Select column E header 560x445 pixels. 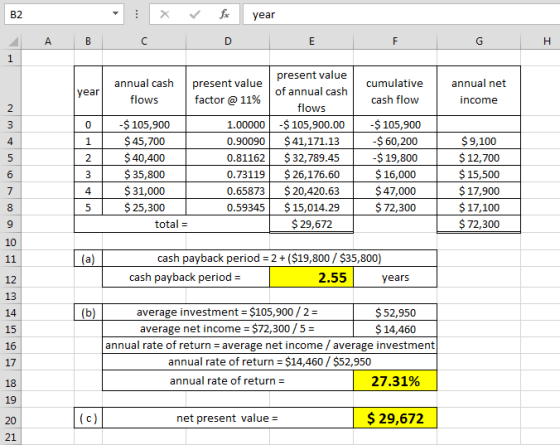pyautogui.click(x=311, y=41)
